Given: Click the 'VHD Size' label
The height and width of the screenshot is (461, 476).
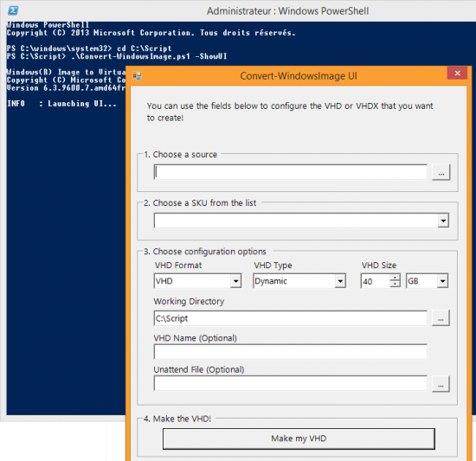Looking at the screenshot, I should point(379,265).
